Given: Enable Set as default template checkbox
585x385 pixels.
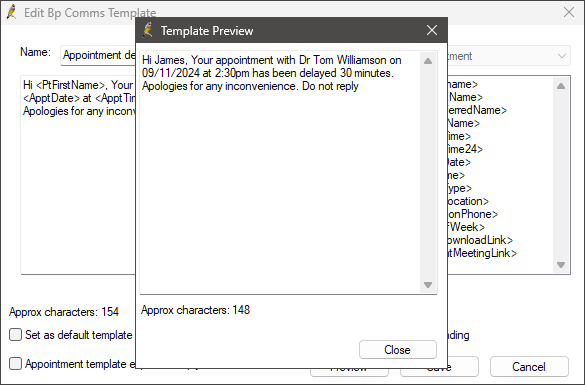Looking at the screenshot, I should (15, 335).
